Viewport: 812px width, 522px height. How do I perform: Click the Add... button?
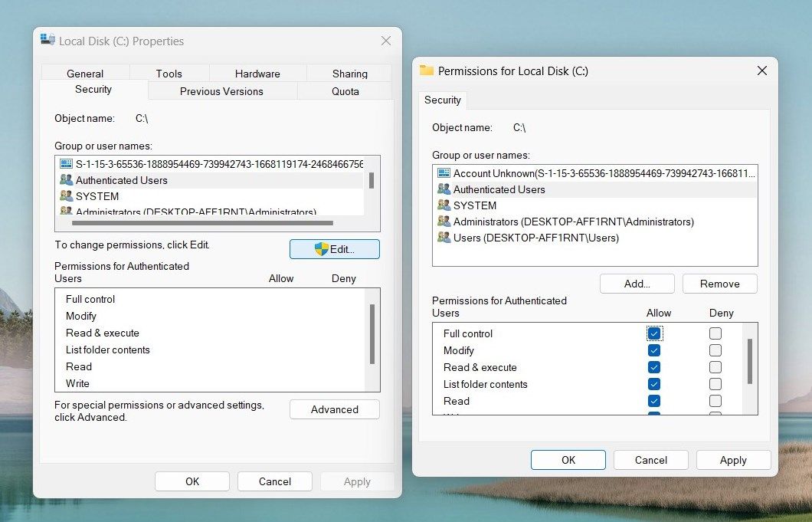tap(637, 284)
